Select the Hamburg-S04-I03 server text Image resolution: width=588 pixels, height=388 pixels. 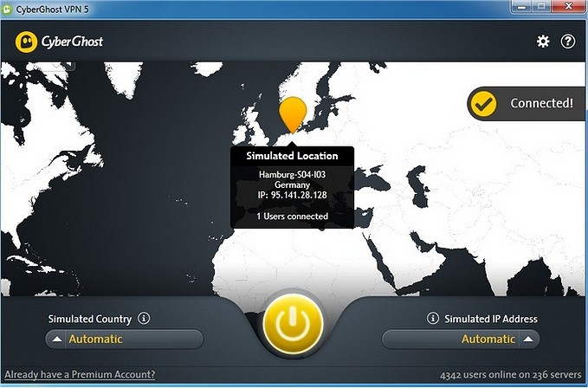point(292,175)
